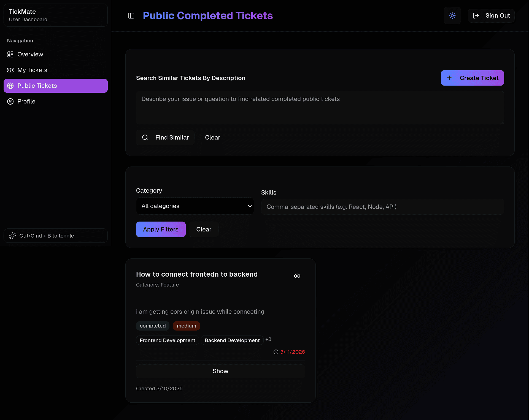Create a new ticket
This screenshot has height=420, width=529.
[x=473, y=78]
